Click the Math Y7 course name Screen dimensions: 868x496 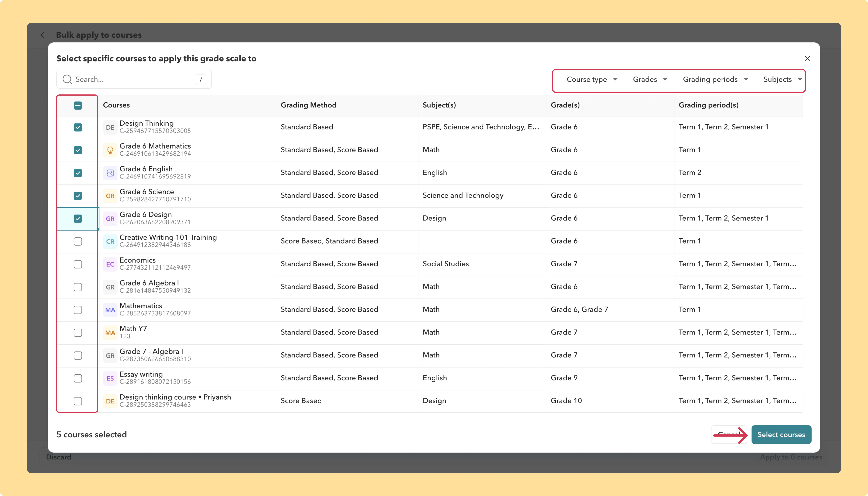coord(133,329)
